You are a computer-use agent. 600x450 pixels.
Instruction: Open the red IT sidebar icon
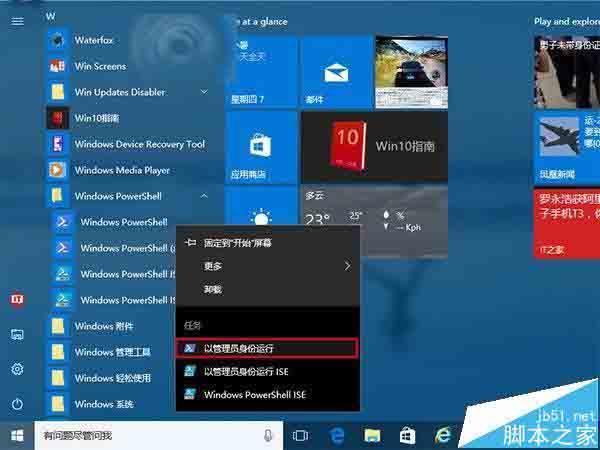click(x=17, y=299)
